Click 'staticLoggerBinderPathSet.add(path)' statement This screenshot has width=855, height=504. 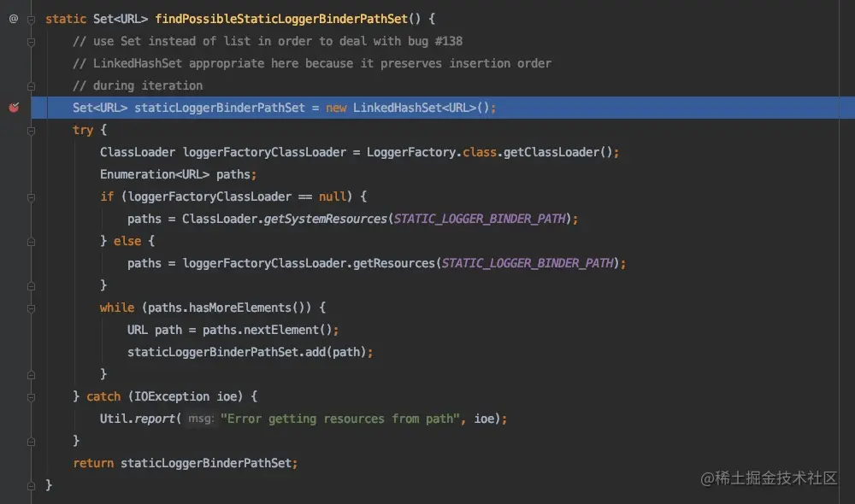(250, 352)
